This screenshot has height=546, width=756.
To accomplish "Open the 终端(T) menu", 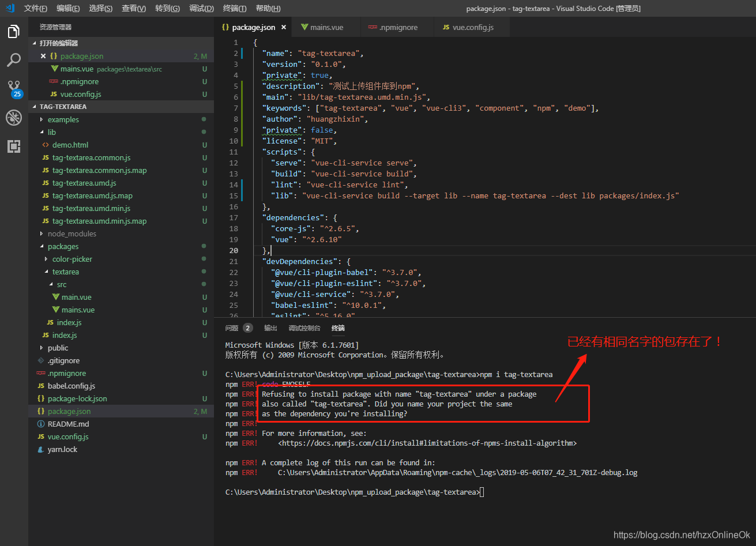I will (x=235, y=8).
